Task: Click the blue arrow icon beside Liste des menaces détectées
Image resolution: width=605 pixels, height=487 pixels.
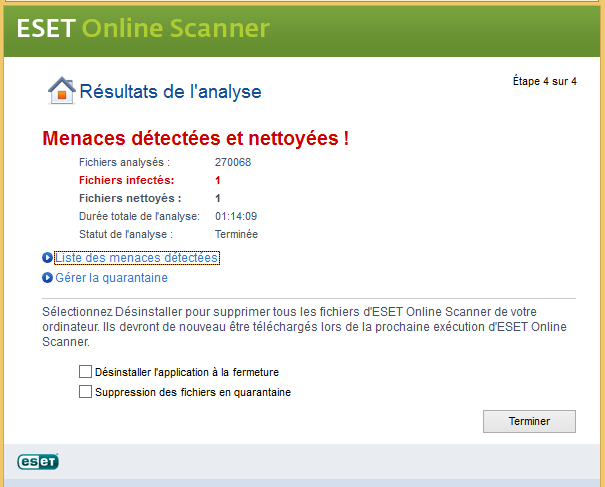Action: click(47, 258)
